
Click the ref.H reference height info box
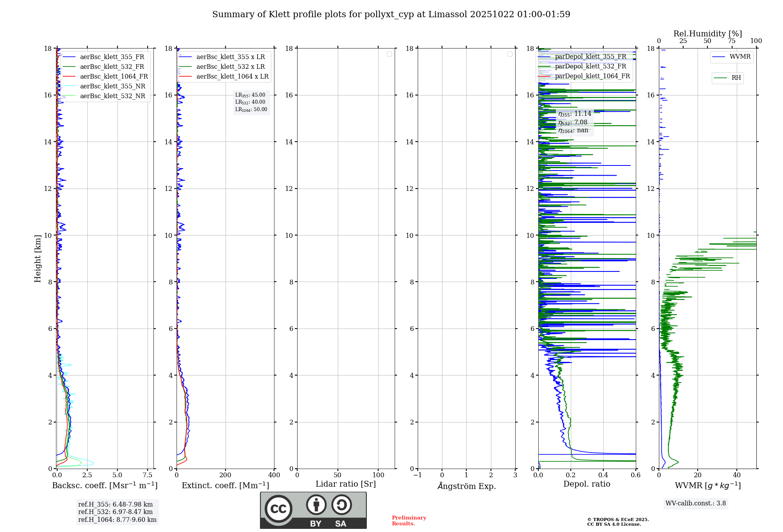[x=117, y=512]
